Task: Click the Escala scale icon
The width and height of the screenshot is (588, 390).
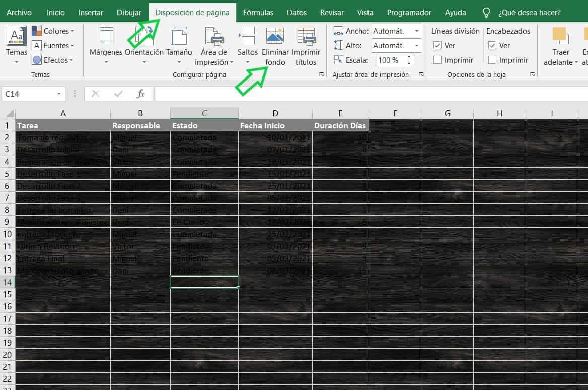Action: coord(338,60)
